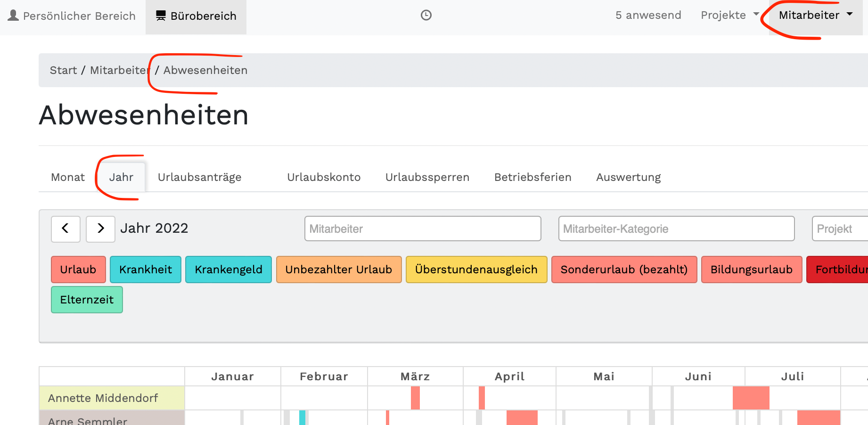Select employee Arne Semmler row

coord(112,418)
